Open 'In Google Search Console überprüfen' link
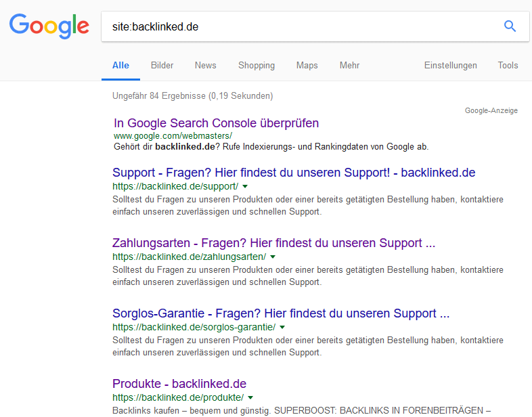 click(216, 123)
